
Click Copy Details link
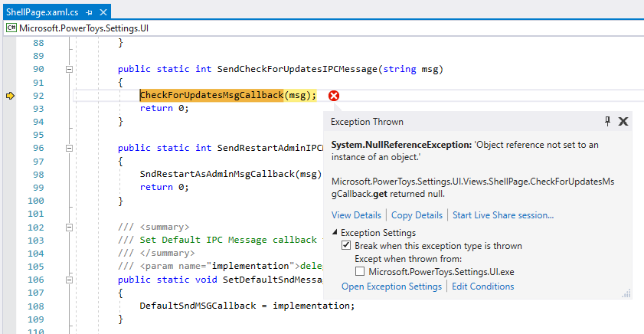pos(417,215)
